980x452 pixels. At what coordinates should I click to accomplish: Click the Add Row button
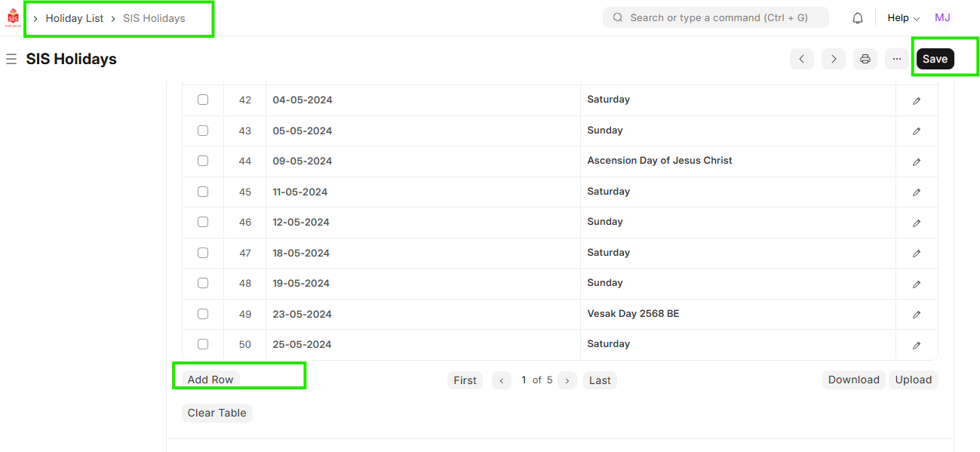(x=210, y=380)
